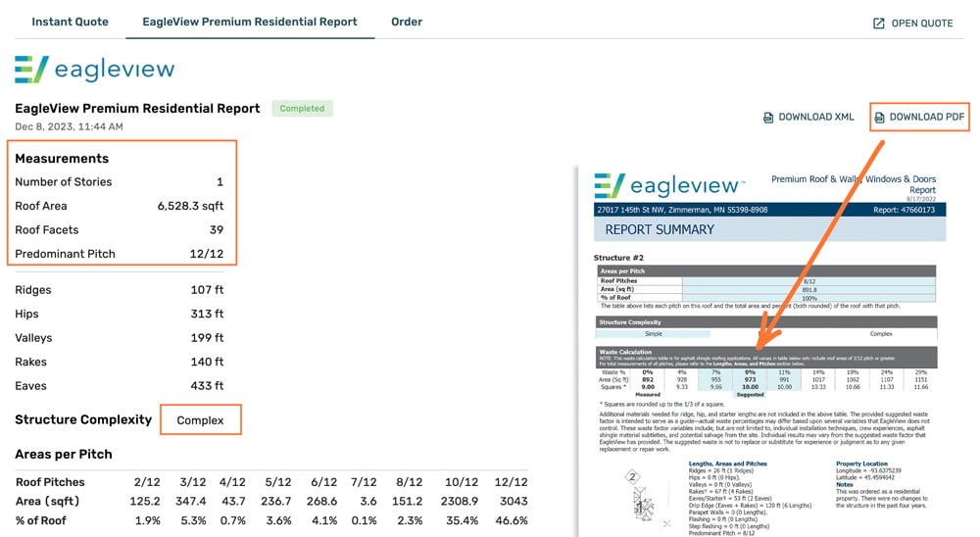Click the REPORT SUMMARY heading in preview
This screenshot has height=537, width=980.
(x=660, y=230)
